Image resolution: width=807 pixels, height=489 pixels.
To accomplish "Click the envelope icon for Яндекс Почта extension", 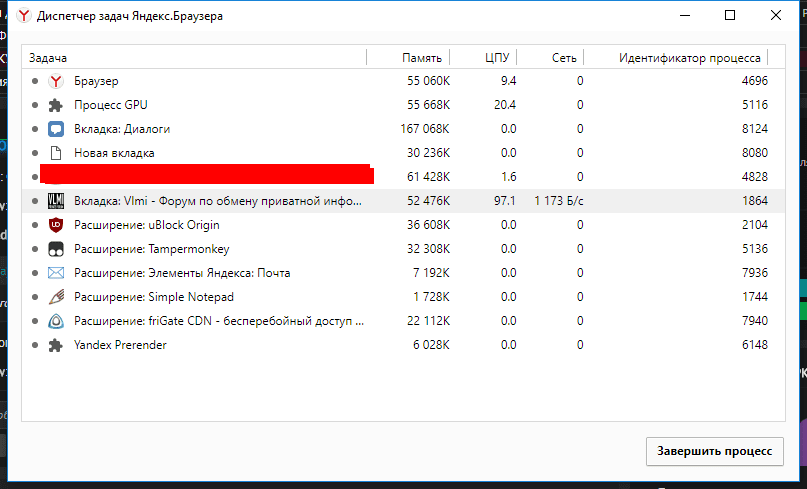I will [56, 273].
